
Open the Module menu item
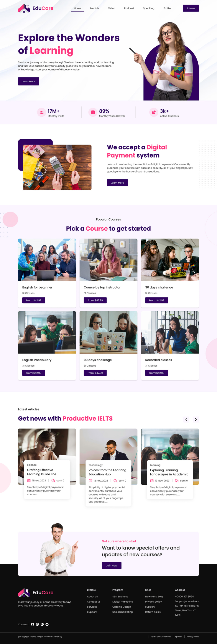(95, 8)
